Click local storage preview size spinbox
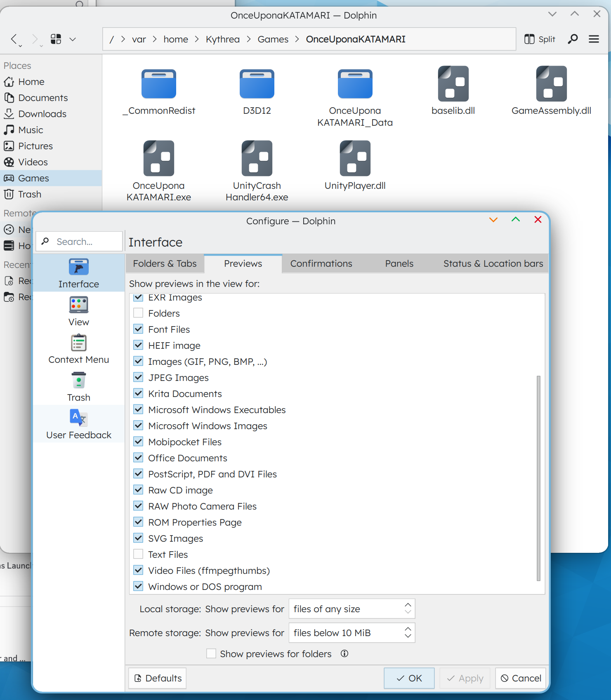611x700 pixels. click(352, 609)
